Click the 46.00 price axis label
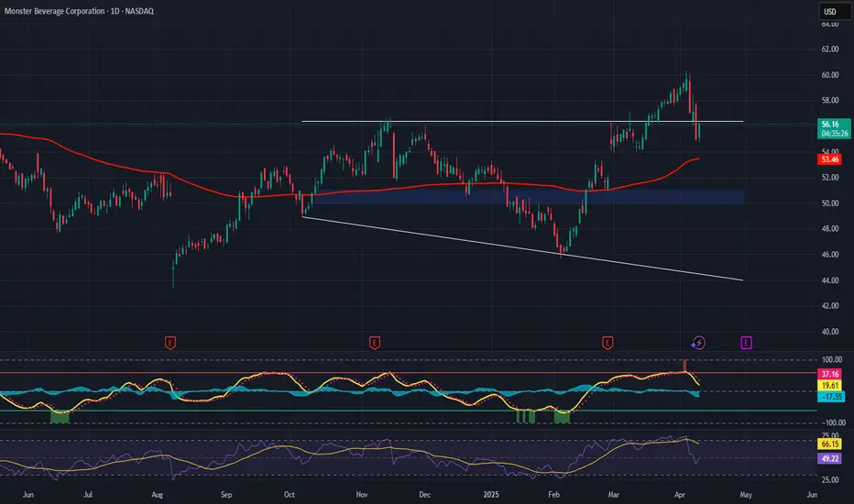Viewport: 854px width, 504px height. coord(830,255)
